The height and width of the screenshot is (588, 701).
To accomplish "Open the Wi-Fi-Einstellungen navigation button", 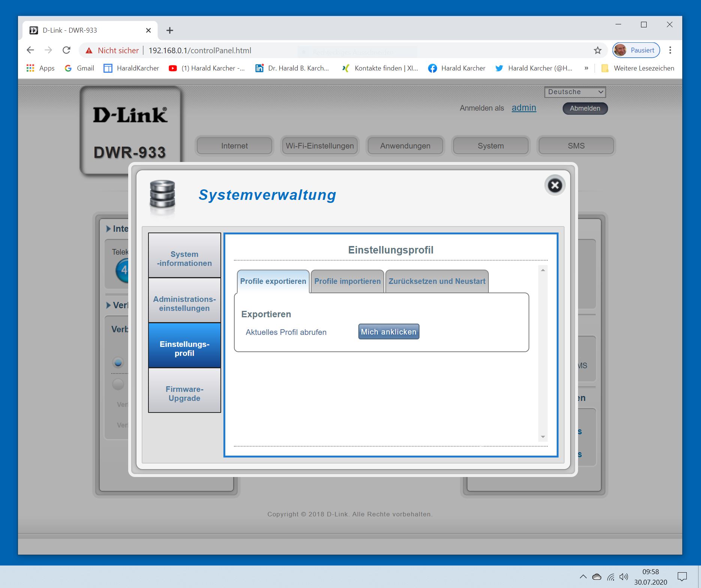I will (x=320, y=146).
